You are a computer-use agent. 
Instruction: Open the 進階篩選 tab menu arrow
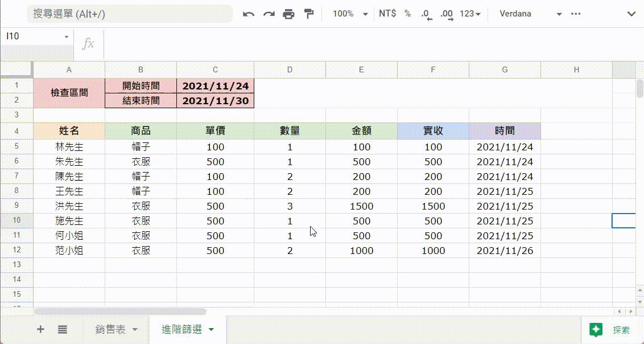[212, 329]
